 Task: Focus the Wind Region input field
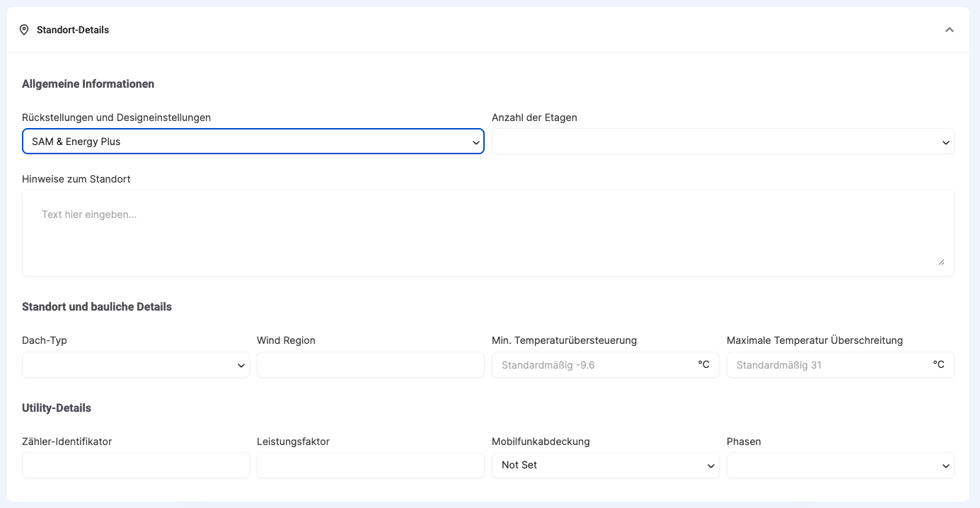(370, 365)
